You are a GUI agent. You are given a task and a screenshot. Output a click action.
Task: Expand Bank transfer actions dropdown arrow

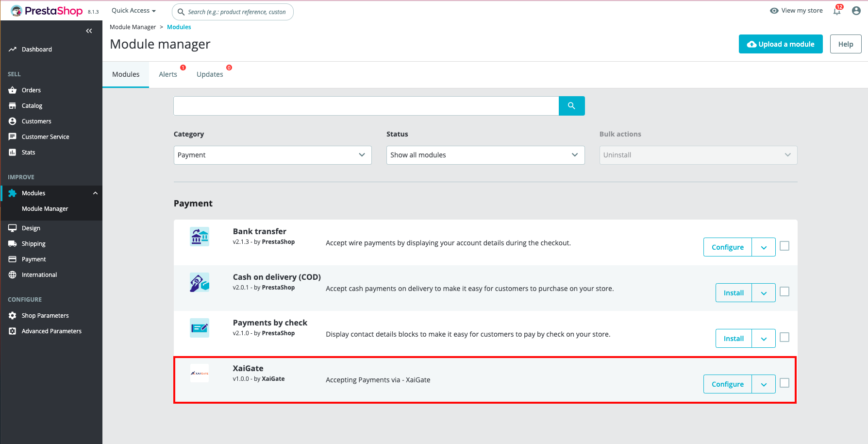click(764, 247)
